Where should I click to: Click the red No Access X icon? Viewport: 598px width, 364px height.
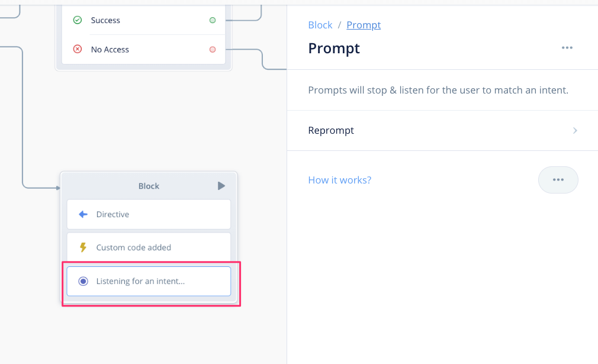pos(78,49)
